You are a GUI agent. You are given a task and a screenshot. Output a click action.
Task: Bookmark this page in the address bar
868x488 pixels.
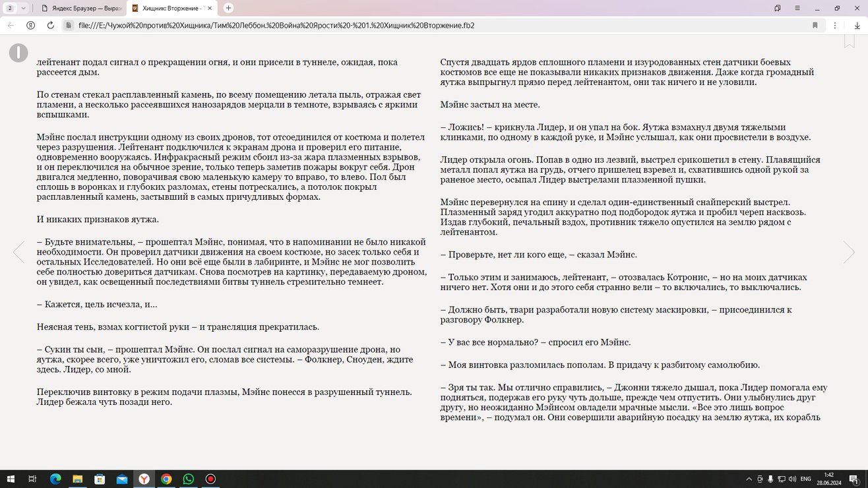pos(815,25)
